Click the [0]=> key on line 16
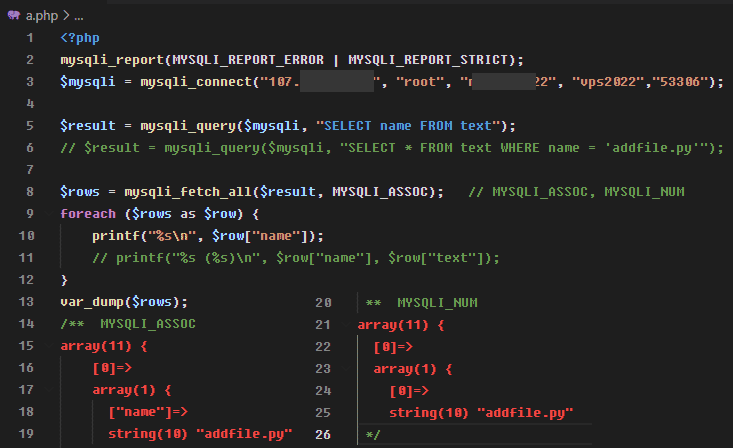This screenshot has width=733, height=448. pyautogui.click(x=112, y=368)
